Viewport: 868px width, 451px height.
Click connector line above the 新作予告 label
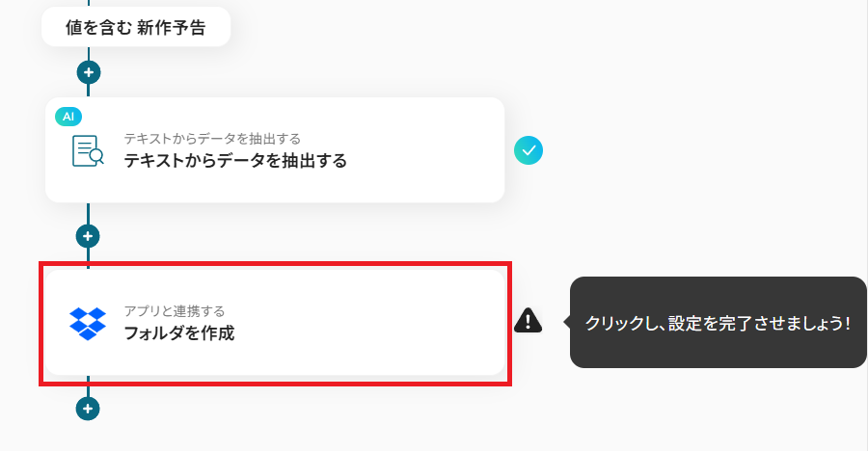[88, 5]
